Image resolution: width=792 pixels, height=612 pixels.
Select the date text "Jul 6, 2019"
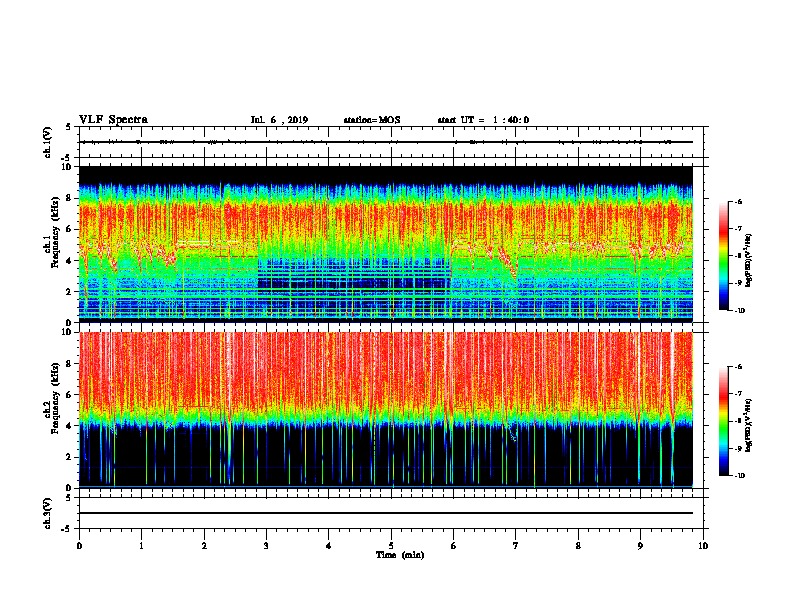(279, 120)
